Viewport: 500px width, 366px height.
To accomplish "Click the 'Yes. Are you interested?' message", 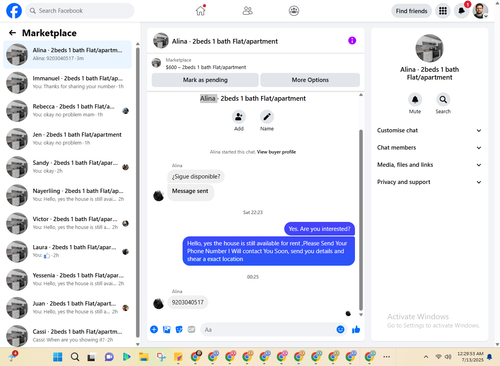I will tap(319, 229).
